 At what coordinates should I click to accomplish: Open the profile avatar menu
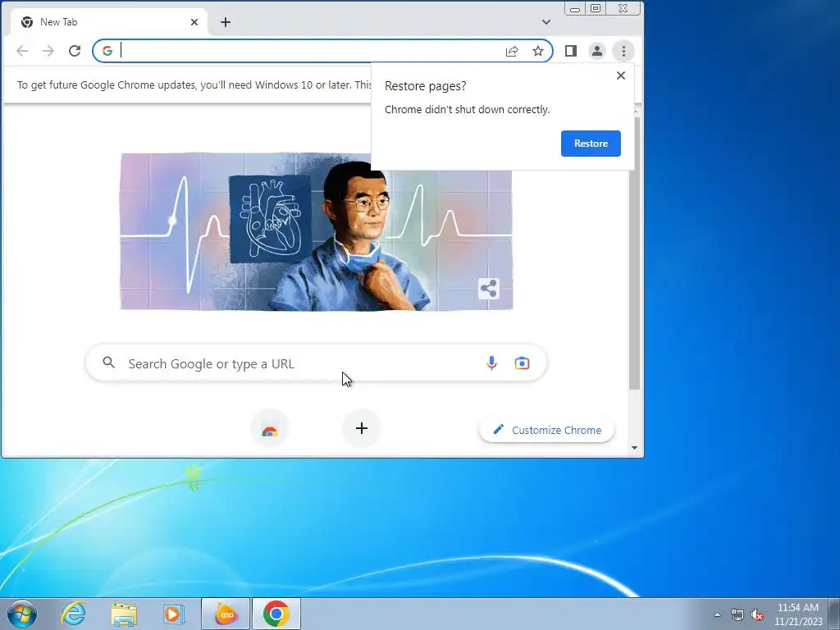pyautogui.click(x=597, y=51)
